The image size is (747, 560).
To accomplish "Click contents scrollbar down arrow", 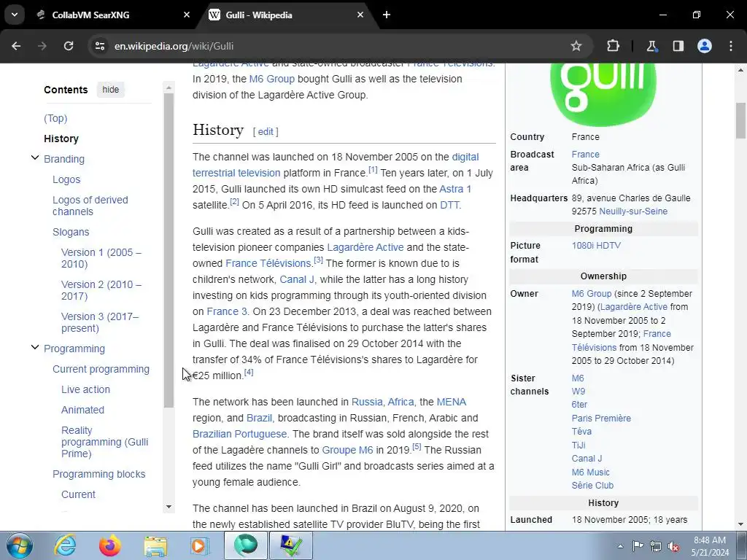I will point(169,507).
